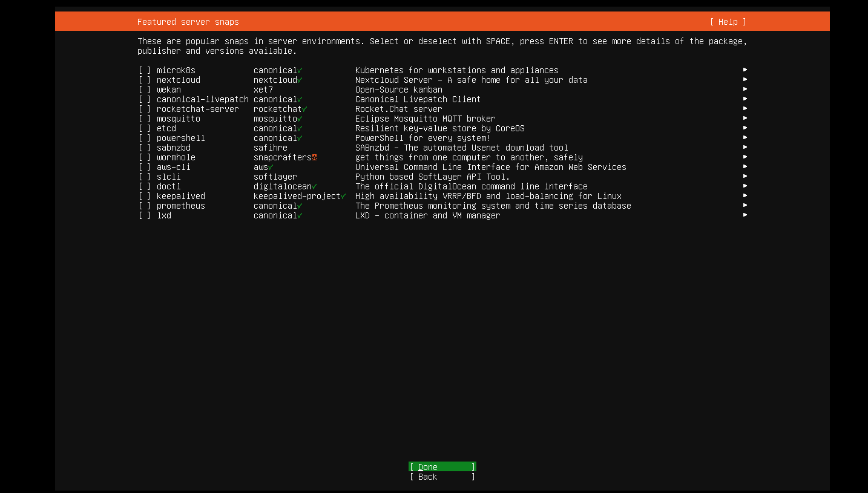This screenshot has width=868, height=493.
Task: Click the verified checkmark beside mosquitto publisher
Action: click(300, 119)
